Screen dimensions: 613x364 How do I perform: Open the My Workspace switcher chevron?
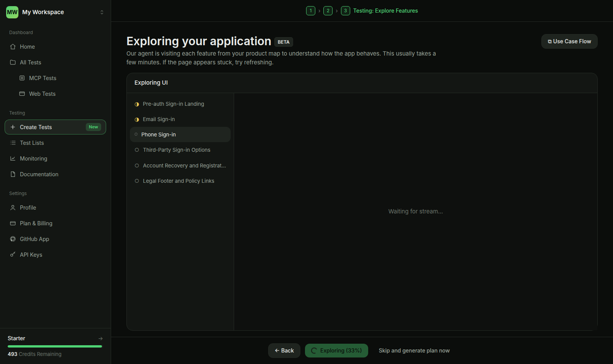[x=102, y=12]
